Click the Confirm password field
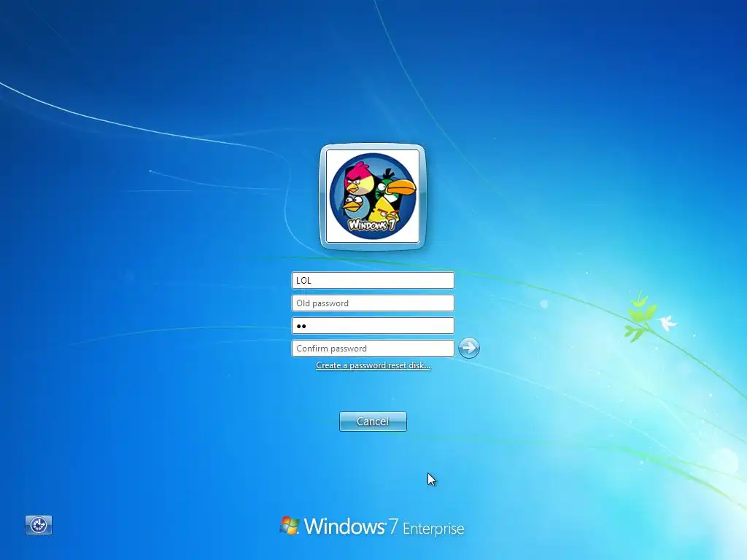747x560 pixels. click(x=373, y=348)
